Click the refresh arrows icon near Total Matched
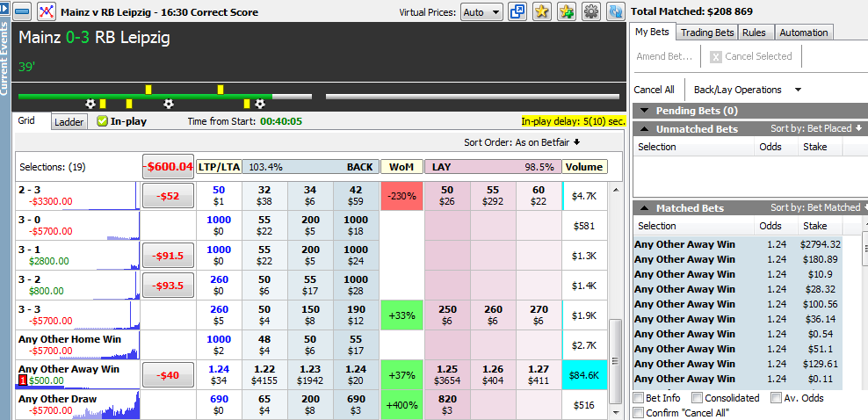The image size is (868, 420). (x=616, y=11)
